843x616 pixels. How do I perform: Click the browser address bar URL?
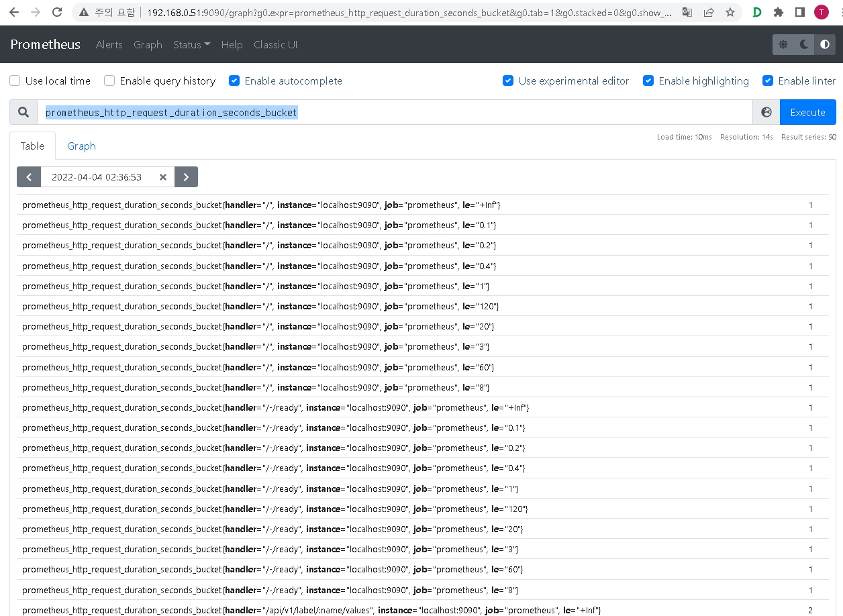click(409, 12)
